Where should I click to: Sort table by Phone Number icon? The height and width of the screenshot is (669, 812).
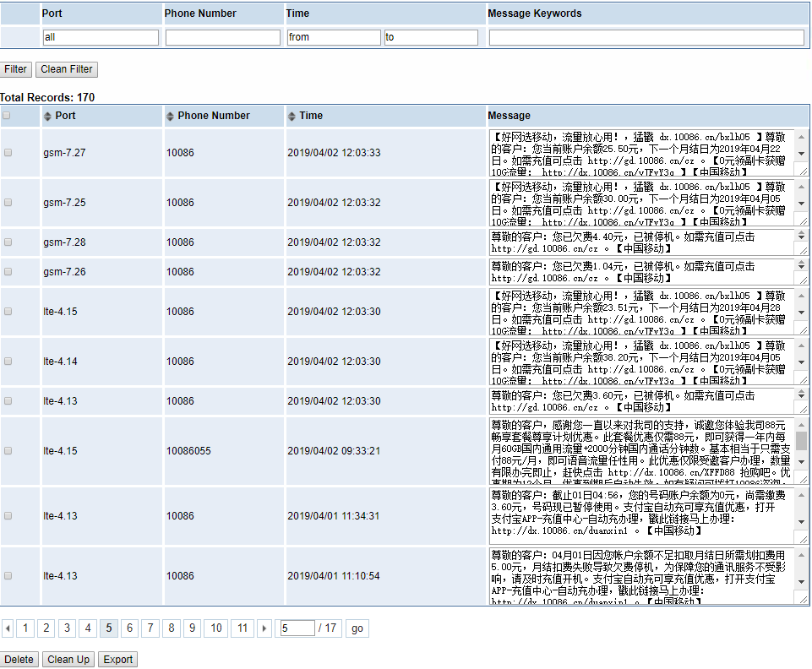tap(170, 116)
